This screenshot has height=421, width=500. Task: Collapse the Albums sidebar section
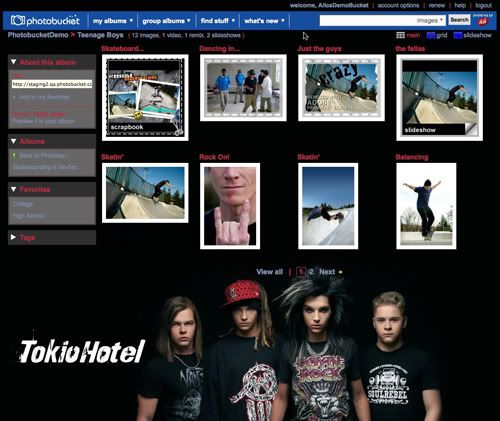(13, 141)
